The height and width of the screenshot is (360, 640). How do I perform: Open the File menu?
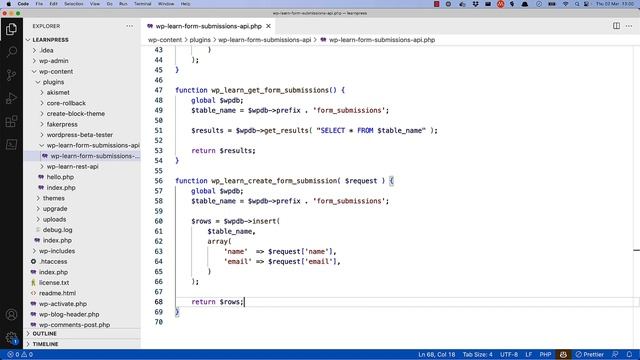pyautogui.click(x=39, y=4)
